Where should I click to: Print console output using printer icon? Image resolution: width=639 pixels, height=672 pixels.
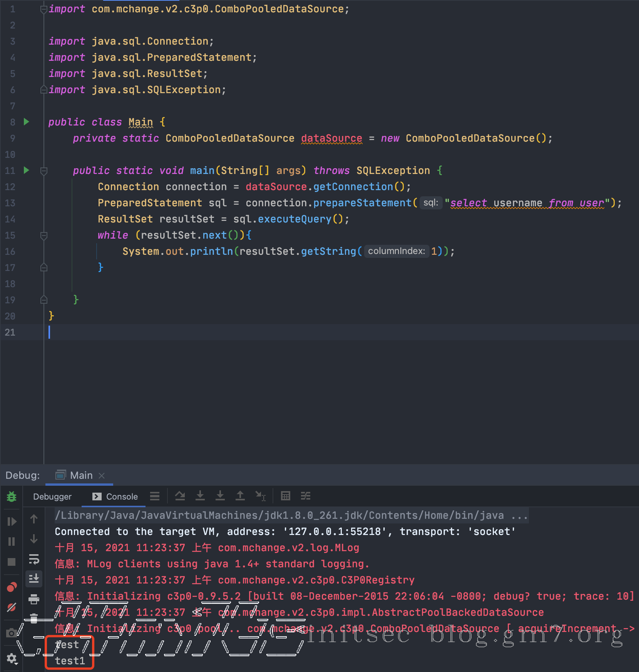(x=34, y=599)
